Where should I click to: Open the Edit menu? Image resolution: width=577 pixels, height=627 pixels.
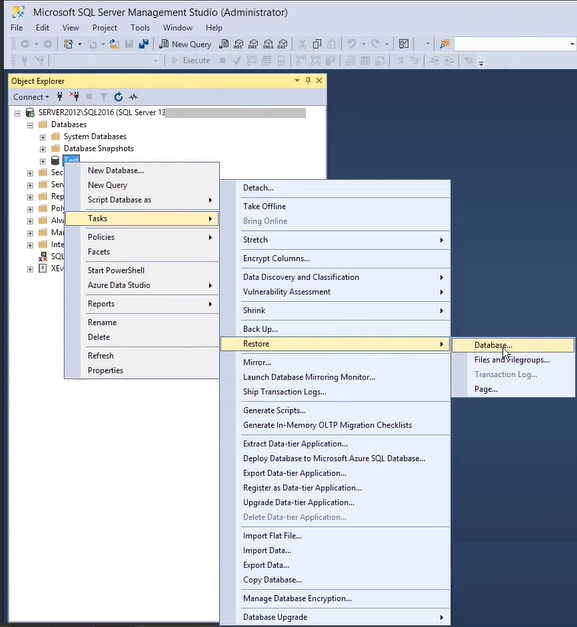(42, 28)
